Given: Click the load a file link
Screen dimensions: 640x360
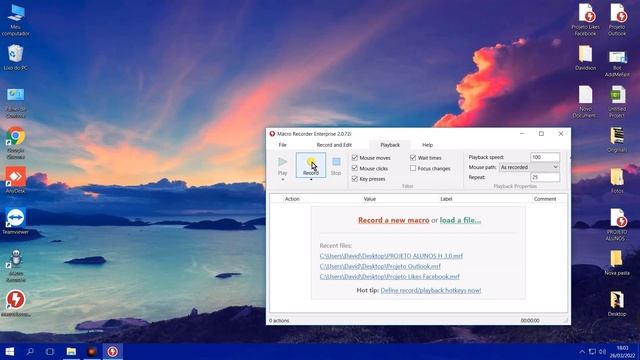Looking at the screenshot, I should [x=460, y=220].
